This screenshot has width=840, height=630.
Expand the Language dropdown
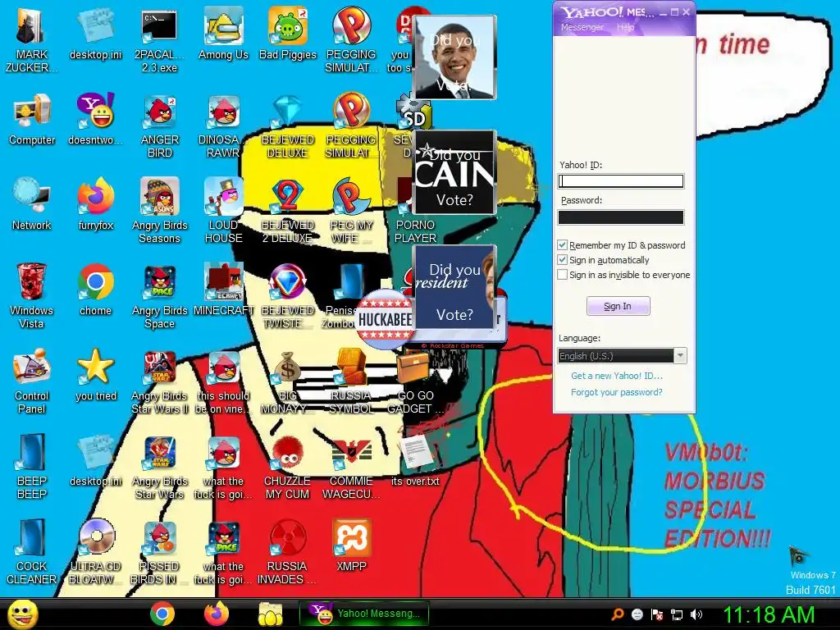(x=680, y=356)
